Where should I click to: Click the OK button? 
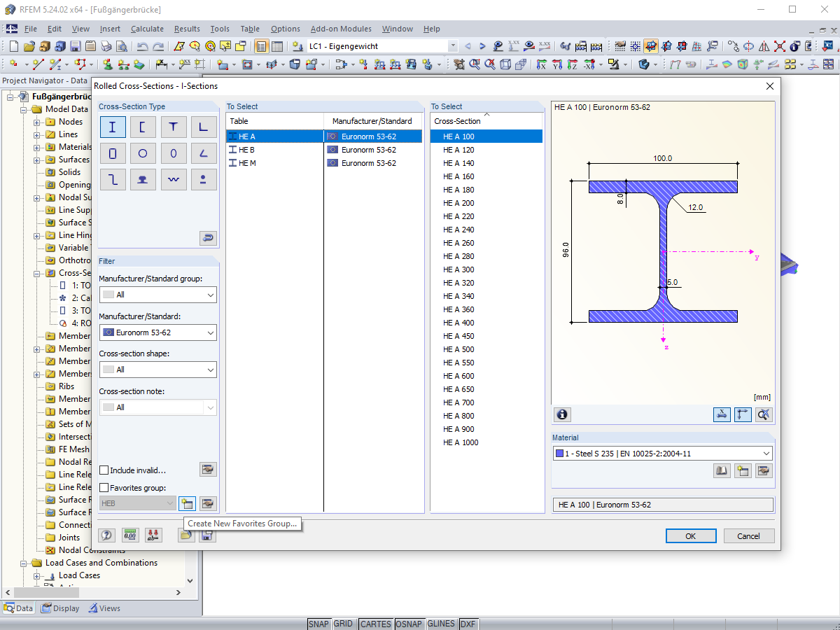[691, 536]
